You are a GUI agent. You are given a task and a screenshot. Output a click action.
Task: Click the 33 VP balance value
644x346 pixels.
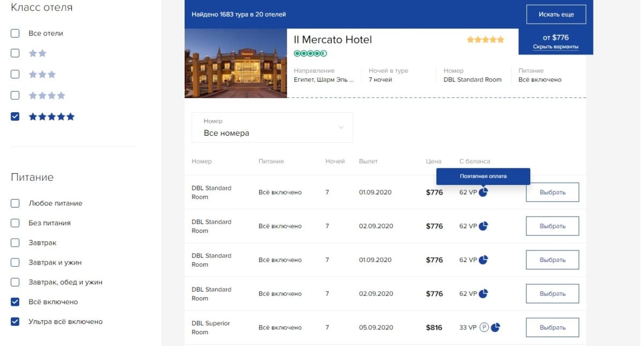click(468, 327)
